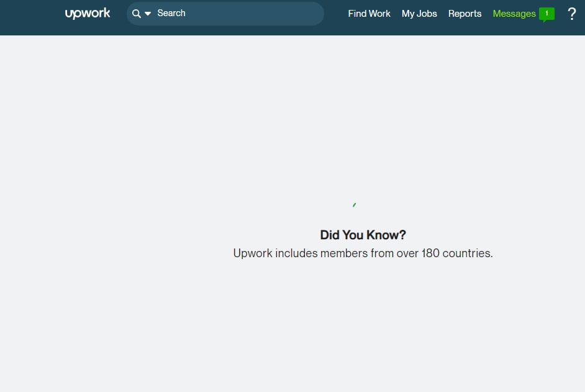Click the Upwork logo
This screenshot has height=392, width=585.
(88, 14)
